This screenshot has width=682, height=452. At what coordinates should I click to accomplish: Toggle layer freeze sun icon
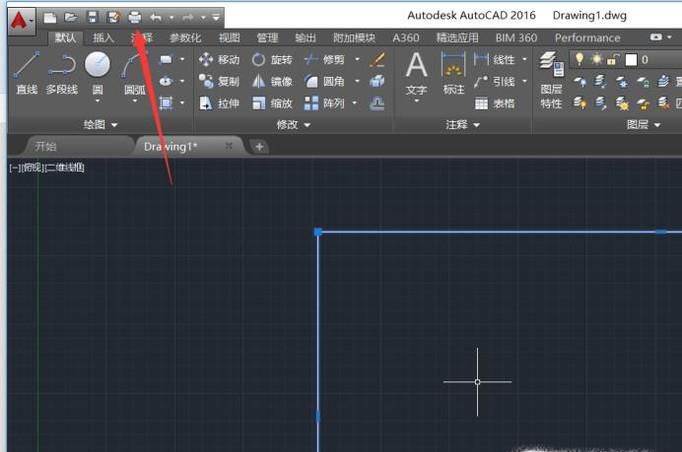(596, 60)
